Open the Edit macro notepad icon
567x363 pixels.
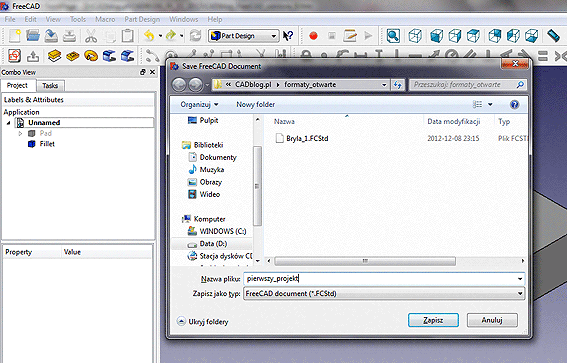[x=350, y=36]
